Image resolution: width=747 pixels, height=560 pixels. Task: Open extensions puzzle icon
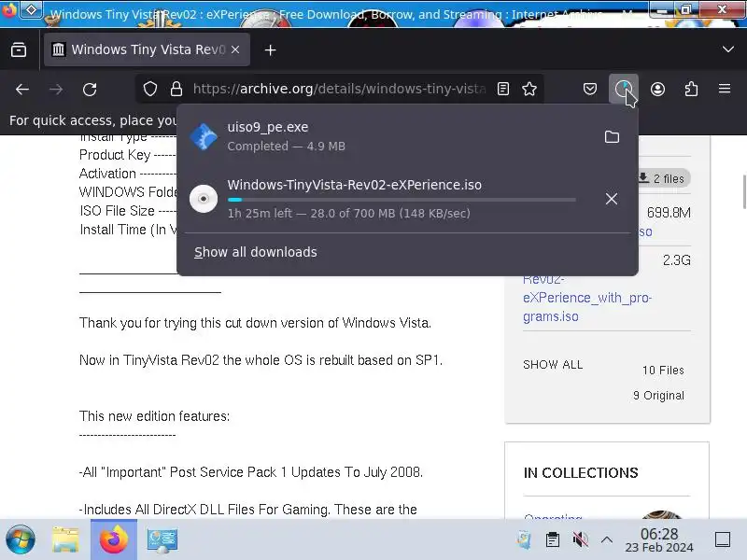click(x=691, y=89)
